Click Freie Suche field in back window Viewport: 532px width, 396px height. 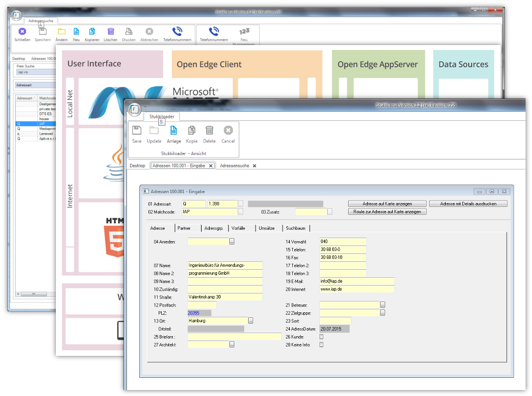coord(36,72)
